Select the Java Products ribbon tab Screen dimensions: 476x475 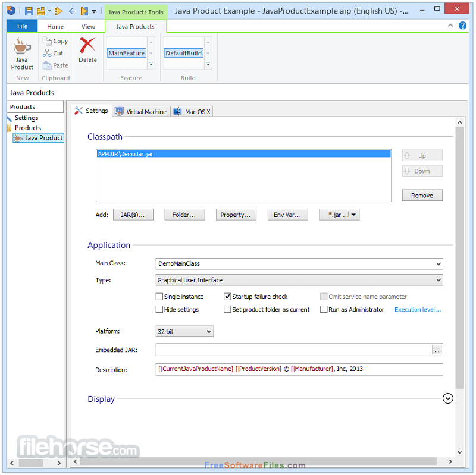(136, 27)
